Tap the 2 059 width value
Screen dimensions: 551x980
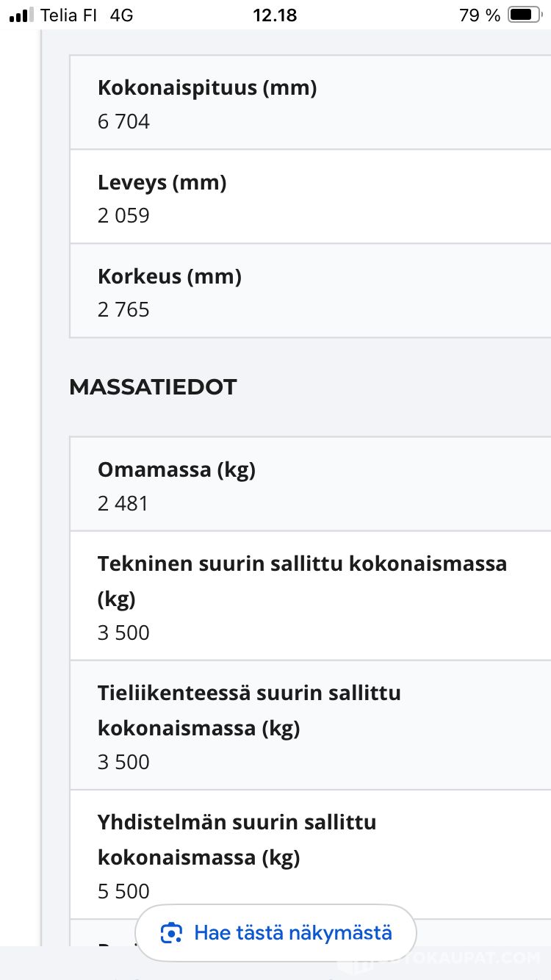(123, 215)
